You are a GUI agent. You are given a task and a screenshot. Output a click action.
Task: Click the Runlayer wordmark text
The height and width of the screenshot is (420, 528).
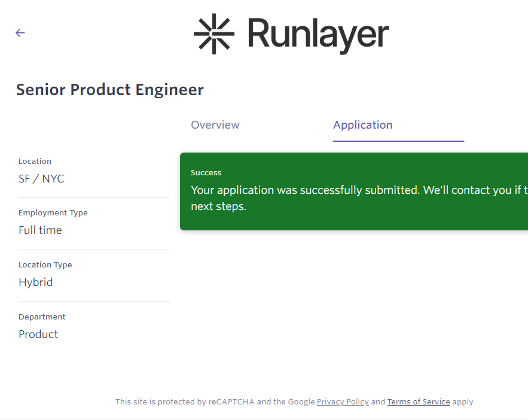point(318,34)
